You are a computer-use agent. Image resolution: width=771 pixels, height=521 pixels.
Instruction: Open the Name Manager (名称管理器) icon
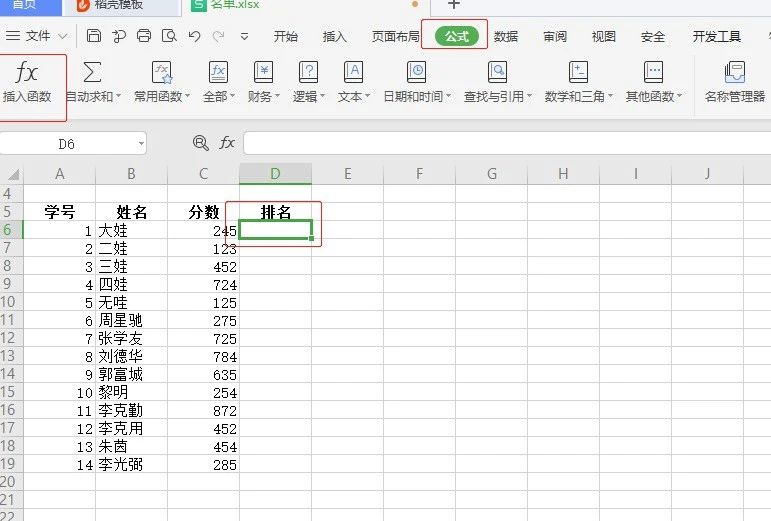point(735,72)
